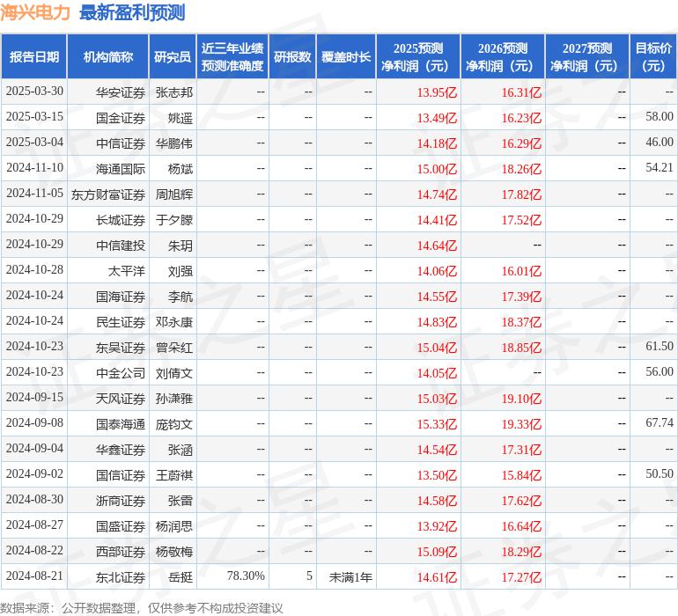Click the target price 46.00
The image size is (678, 616).
click(660, 142)
